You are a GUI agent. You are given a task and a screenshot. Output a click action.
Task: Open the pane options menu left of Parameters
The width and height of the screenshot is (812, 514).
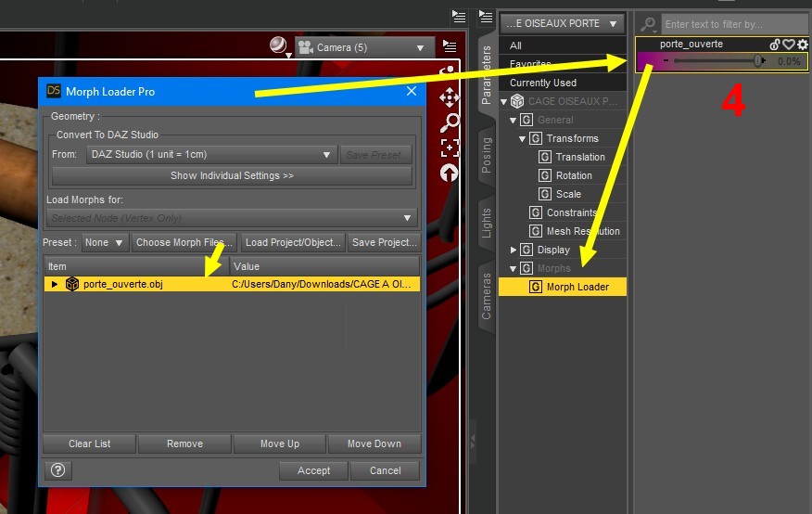click(x=459, y=17)
